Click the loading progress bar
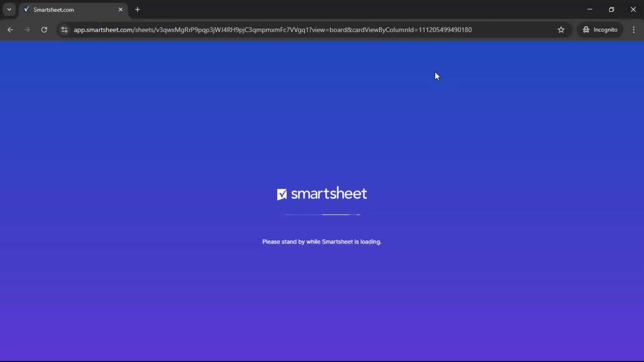This screenshot has width=644, height=362. 321,215
